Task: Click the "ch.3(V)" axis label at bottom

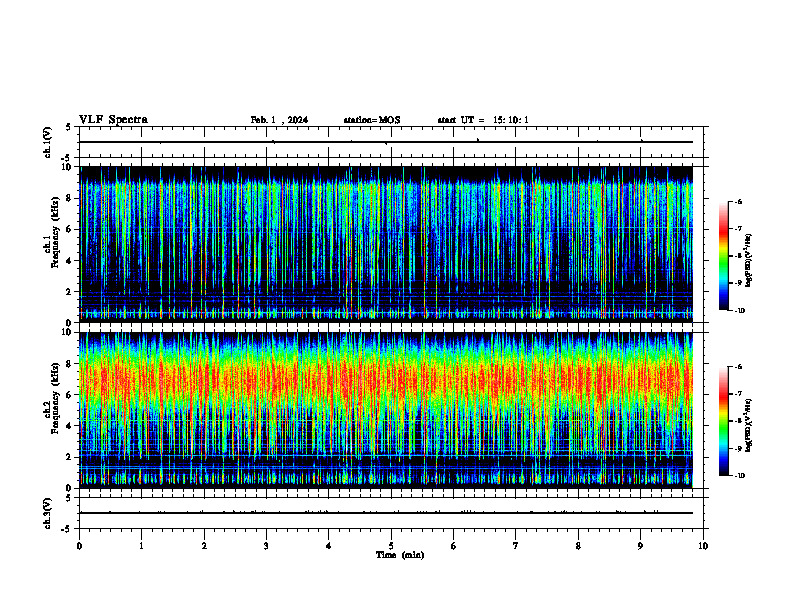Action: click(47, 513)
